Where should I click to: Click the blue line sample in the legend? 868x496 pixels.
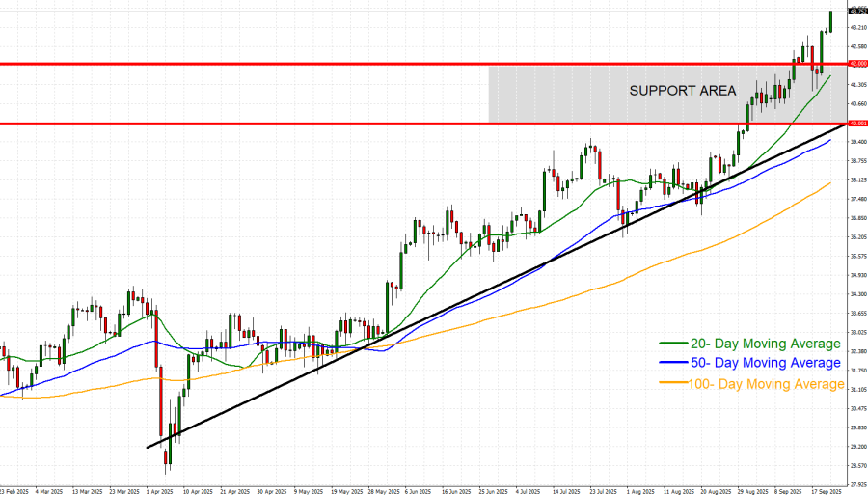pos(673,364)
